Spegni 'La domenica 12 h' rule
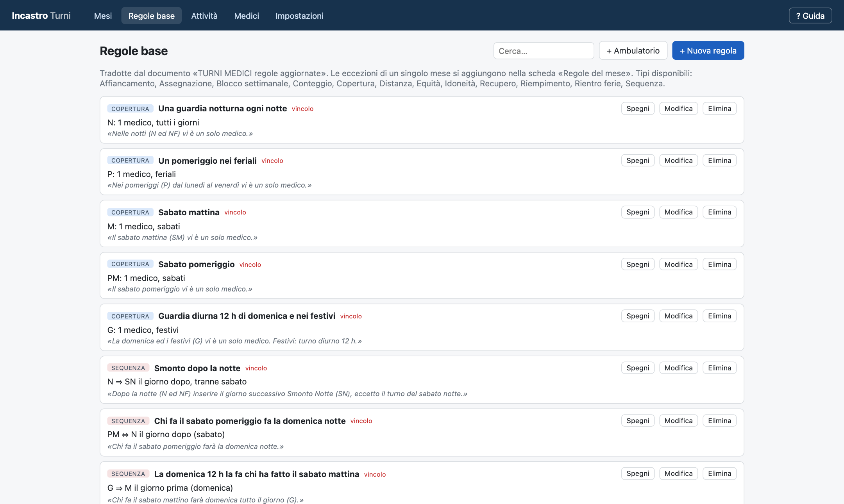 [638, 474]
